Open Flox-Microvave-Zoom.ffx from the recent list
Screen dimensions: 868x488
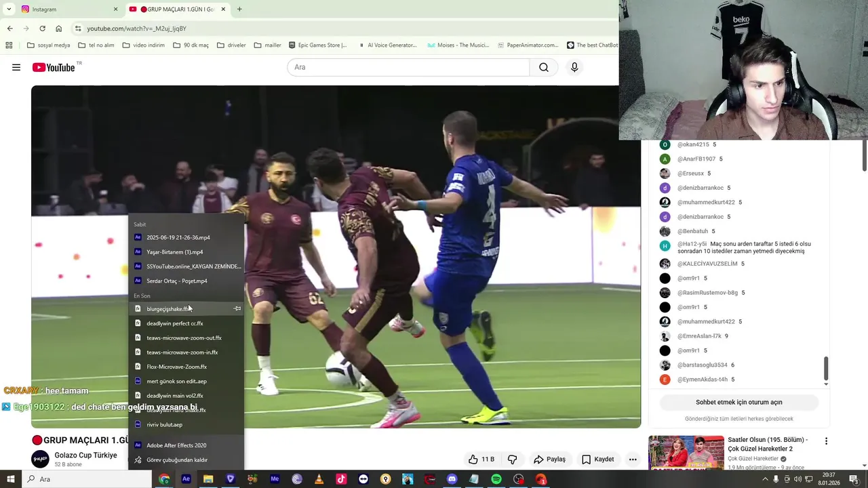[186, 367]
